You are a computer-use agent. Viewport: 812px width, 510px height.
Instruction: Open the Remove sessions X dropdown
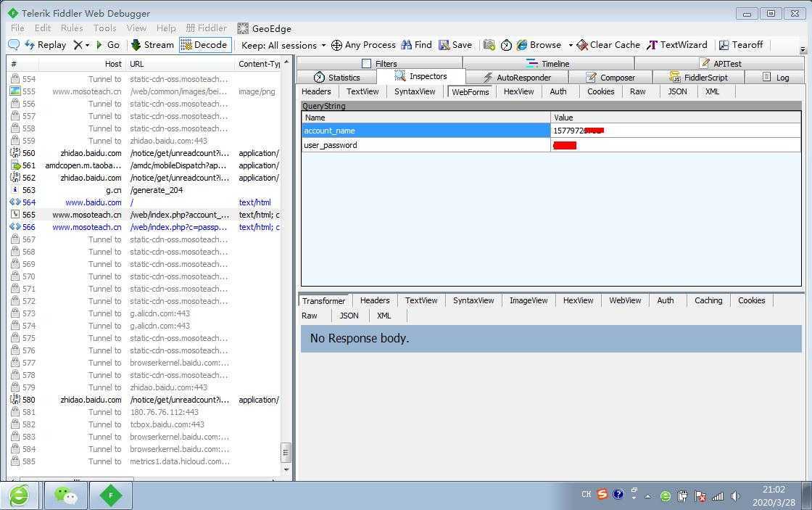click(x=81, y=45)
